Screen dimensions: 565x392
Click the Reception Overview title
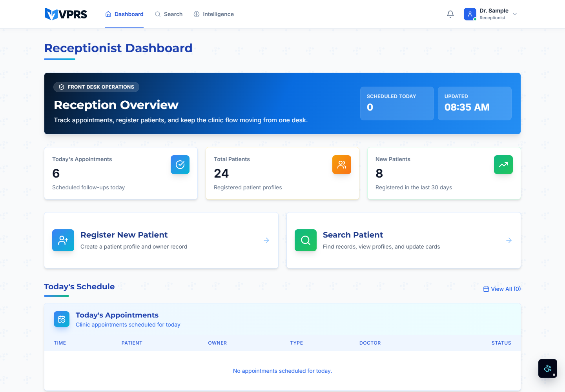click(116, 105)
